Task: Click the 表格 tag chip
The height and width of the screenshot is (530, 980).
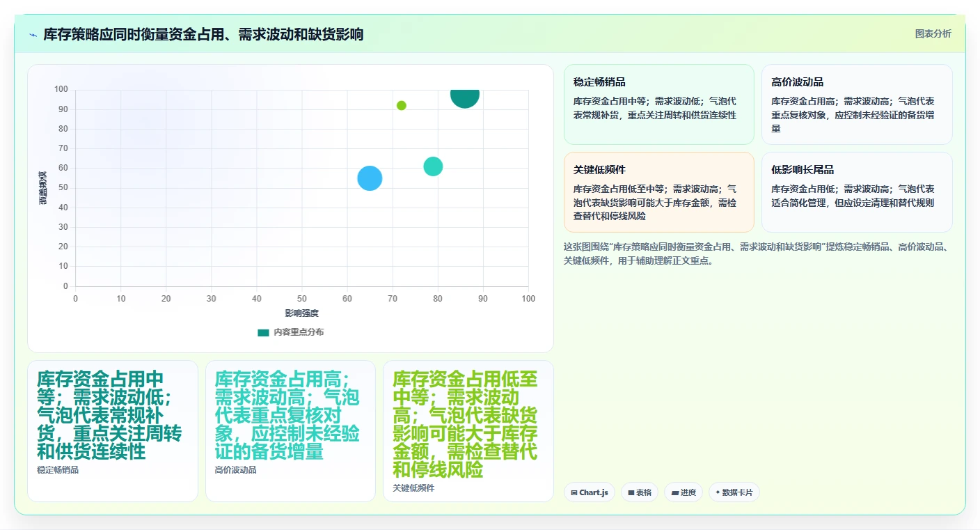Action: (x=639, y=492)
